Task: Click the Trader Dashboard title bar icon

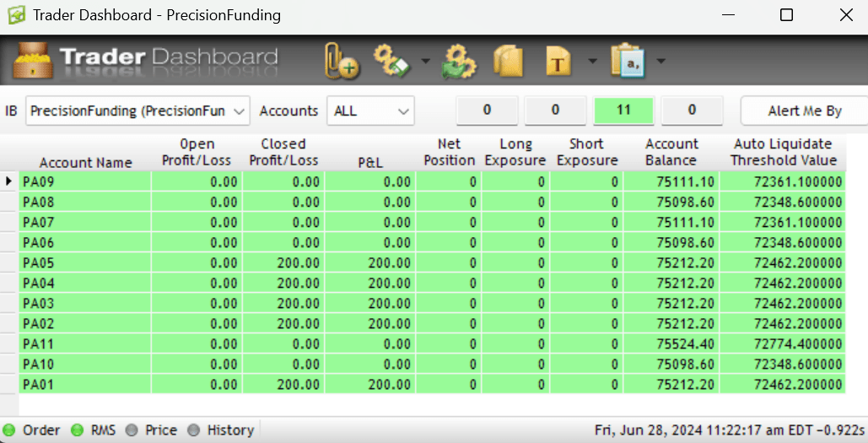Action: (x=16, y=15)
